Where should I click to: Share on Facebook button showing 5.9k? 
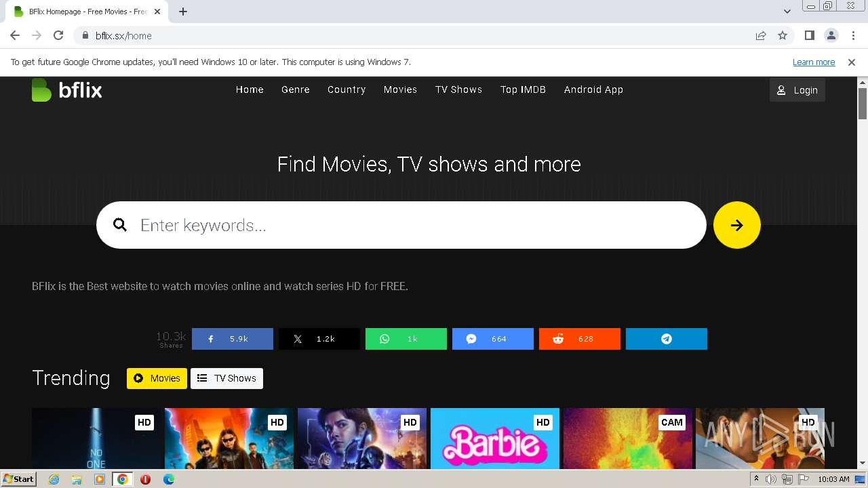233,339
